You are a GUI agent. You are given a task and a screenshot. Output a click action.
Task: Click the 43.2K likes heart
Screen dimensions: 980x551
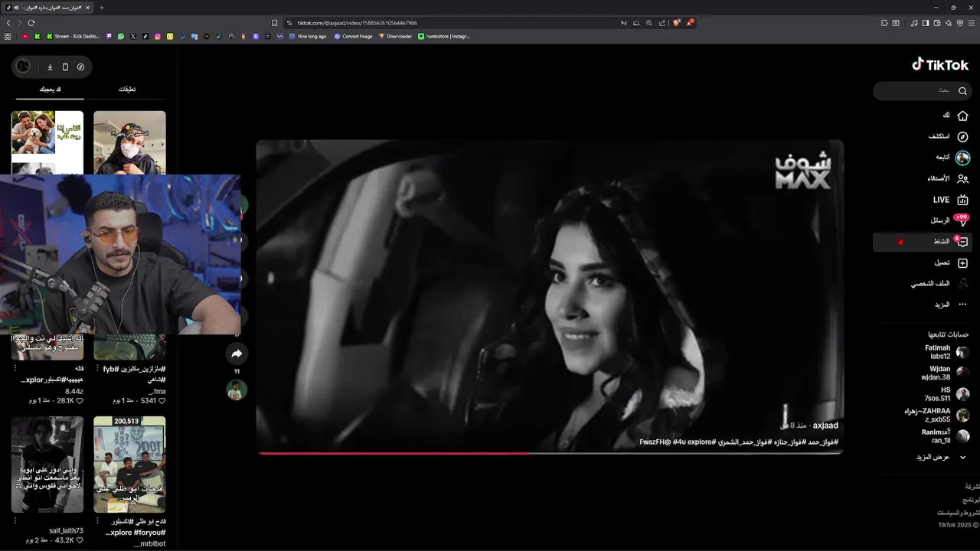(79, 540)
